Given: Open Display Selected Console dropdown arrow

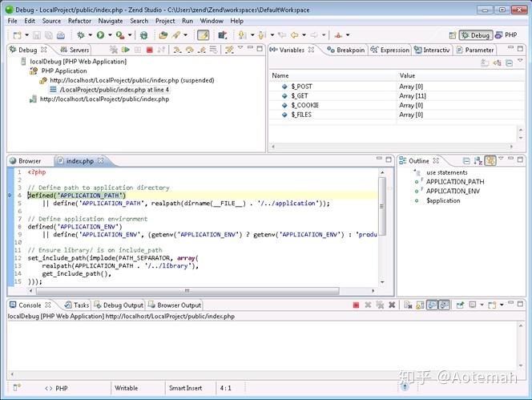Looking at the screenshot, I should (482, 305).
